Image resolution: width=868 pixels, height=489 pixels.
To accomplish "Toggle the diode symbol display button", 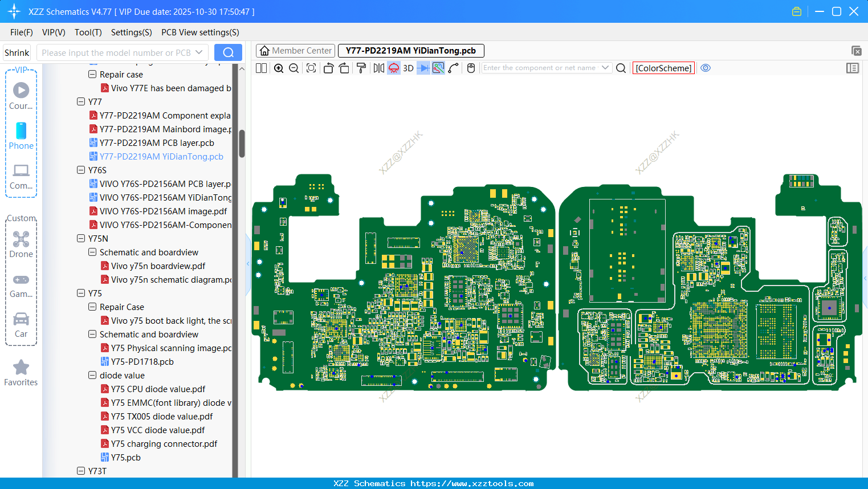I will 423,68.
